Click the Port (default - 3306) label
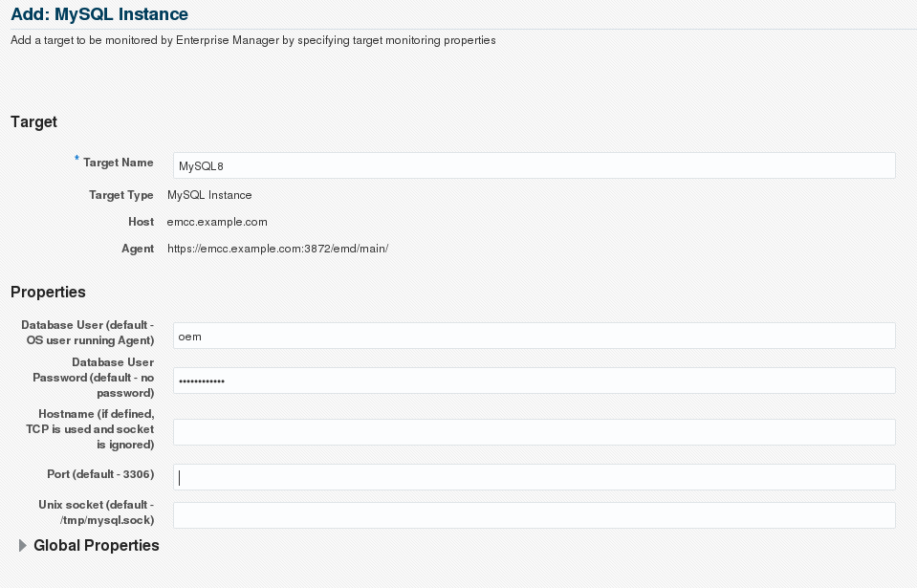This screenshot has width=917, height=588. (100, 474)
